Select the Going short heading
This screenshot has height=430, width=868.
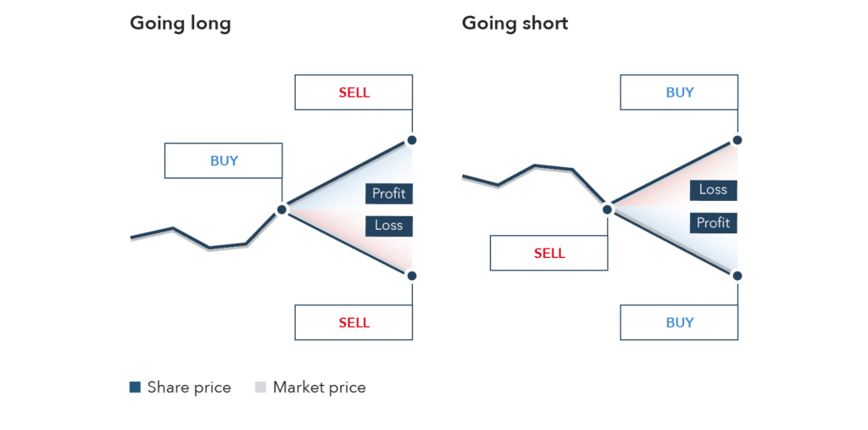pos(515,23)
